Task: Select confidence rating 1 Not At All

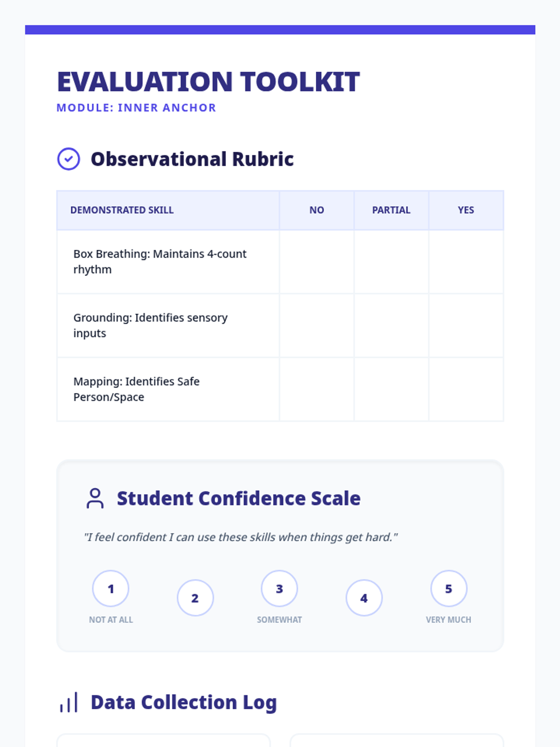Action: tap(111, 589)
